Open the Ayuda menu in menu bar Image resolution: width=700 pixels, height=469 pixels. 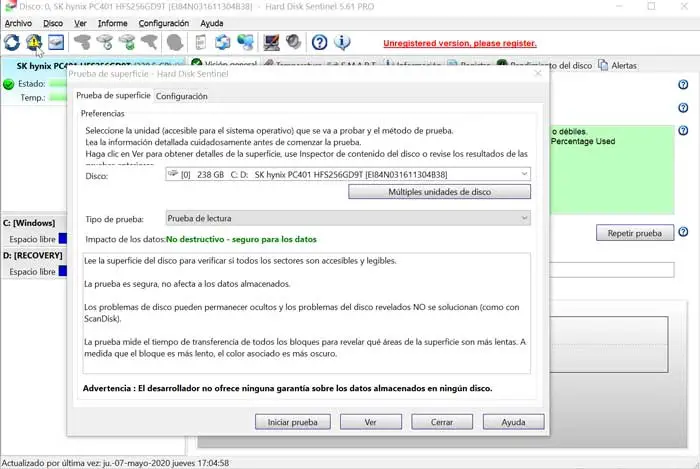pyautogui.click(x=212, y=23)
